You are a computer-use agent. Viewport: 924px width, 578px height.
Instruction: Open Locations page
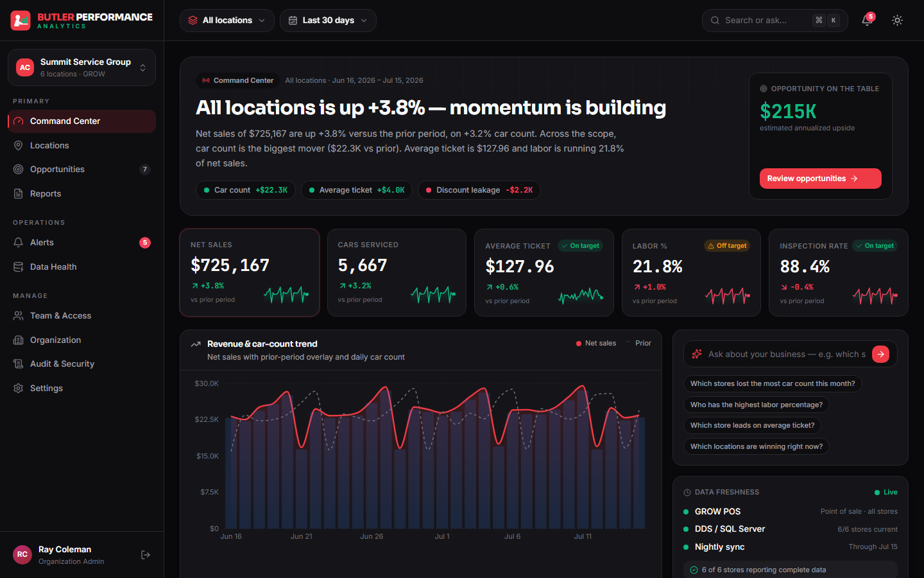[81, 146]
